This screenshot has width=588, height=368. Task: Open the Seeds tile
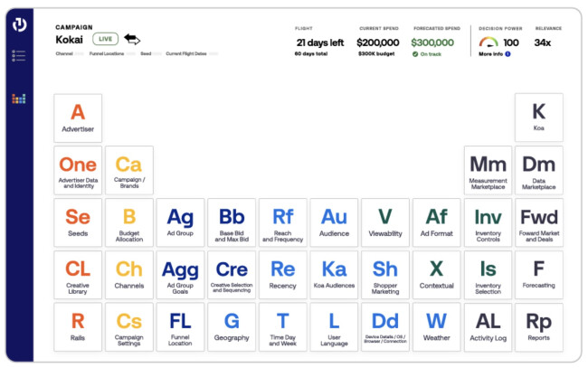(x=78, y=222)
